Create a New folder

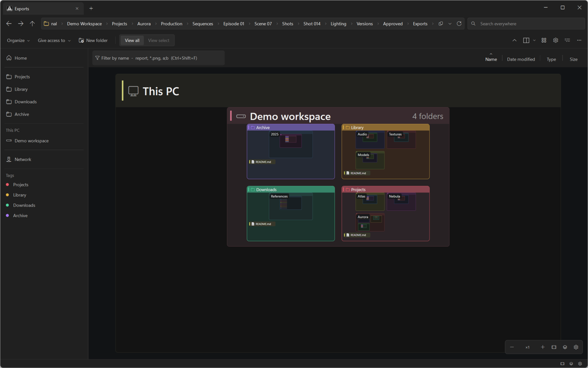click(93, 41)
